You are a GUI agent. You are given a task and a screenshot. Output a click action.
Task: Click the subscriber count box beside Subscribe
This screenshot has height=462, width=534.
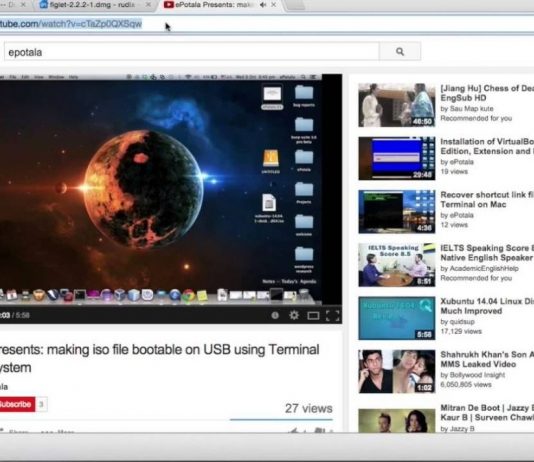pos(41,404)
